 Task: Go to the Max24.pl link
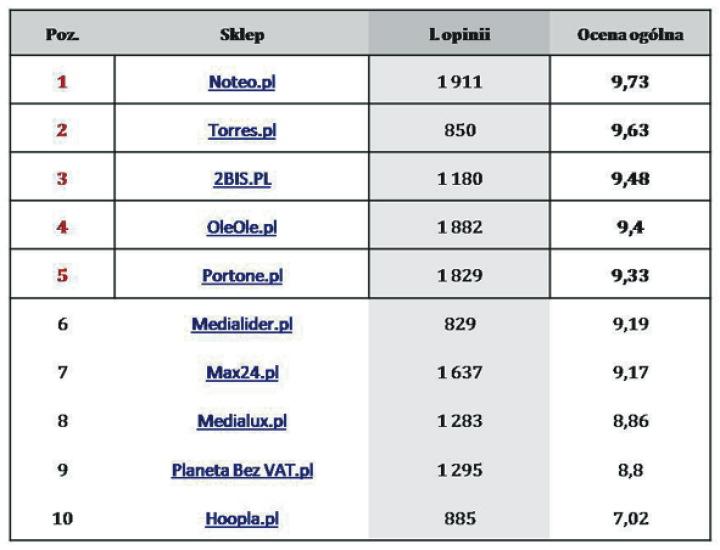pos(241,373)
